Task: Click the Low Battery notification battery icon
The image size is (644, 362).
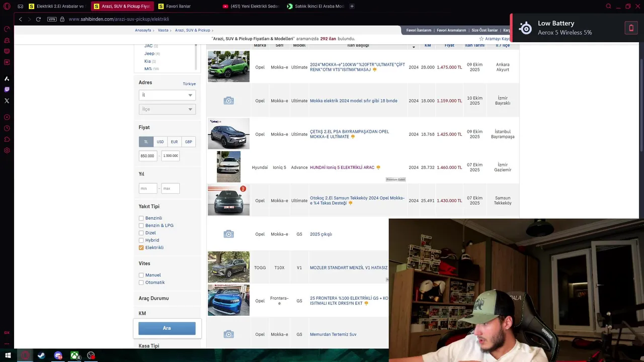Action: click(631, 28)
